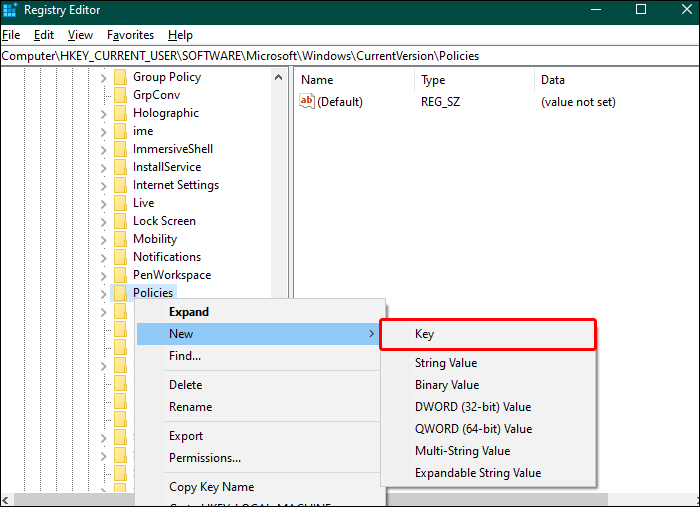The width and height of the screenshot is (700, 507).
Task: Click the registry path address bar
Action: [x=350, y=56]
